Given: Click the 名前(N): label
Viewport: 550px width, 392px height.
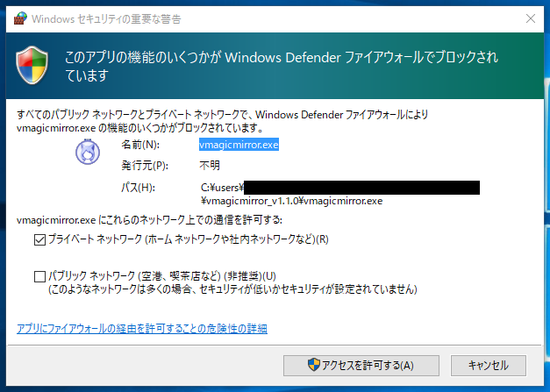Looking at the screenshot, I should click(x=140, y=145).
